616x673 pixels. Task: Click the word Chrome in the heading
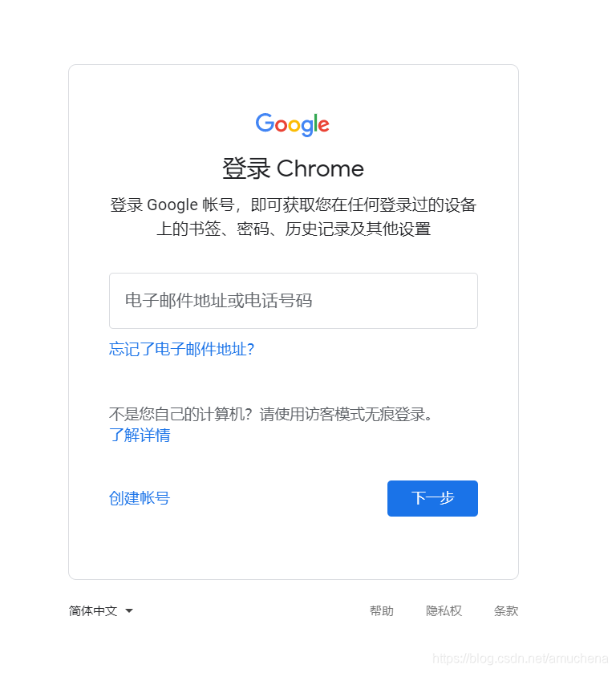click(320, 168)
